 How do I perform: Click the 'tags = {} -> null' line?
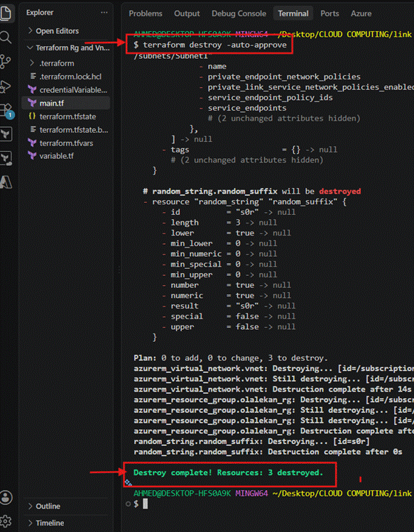click(250, 150)
